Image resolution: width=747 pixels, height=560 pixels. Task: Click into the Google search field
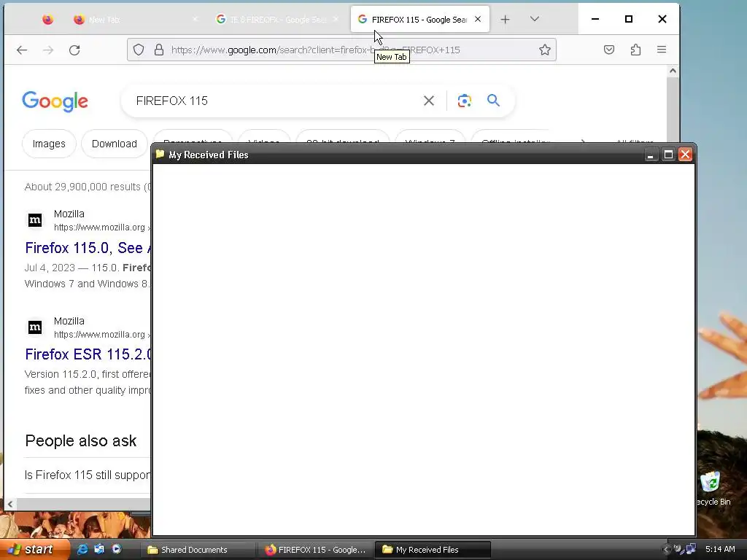(276, 101)
